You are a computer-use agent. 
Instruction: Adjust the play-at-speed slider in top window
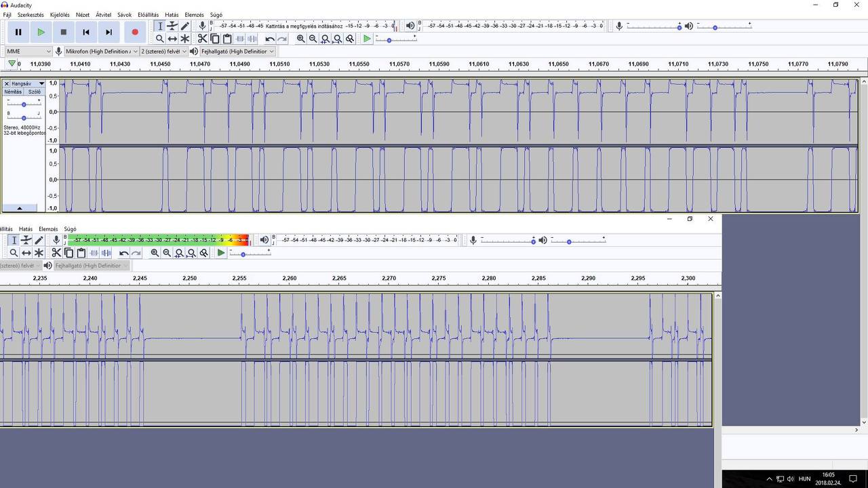point(396,39)
